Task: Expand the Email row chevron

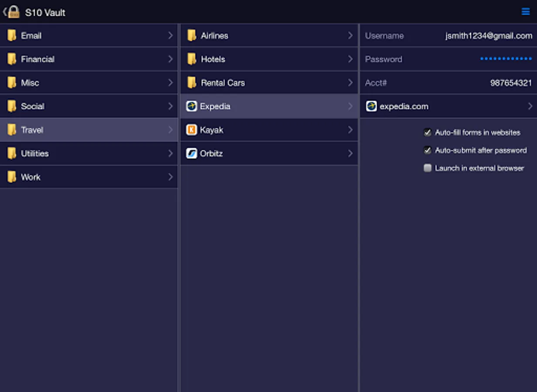Action: (x=170, y=35)
